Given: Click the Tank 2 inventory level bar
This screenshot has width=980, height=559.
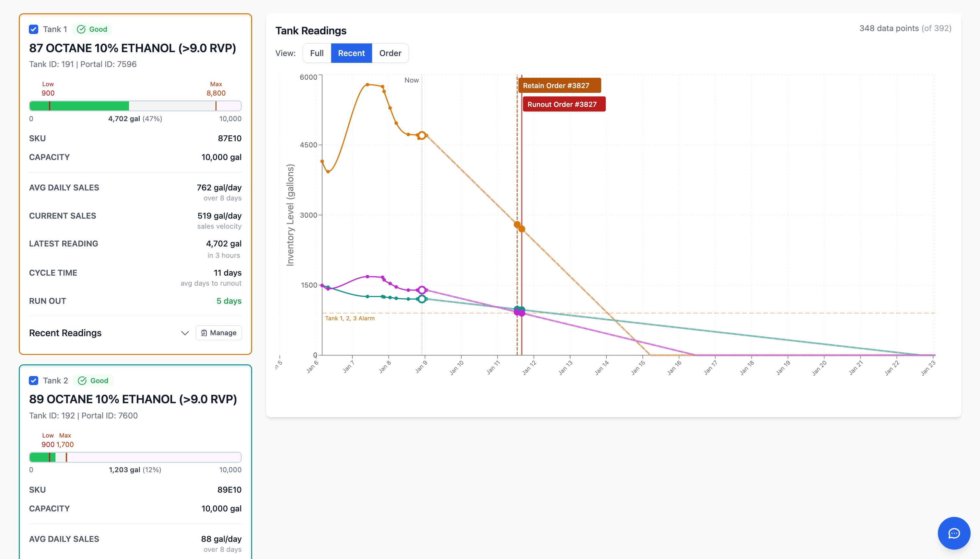Looking at the screenshot, I should [135, 457].
